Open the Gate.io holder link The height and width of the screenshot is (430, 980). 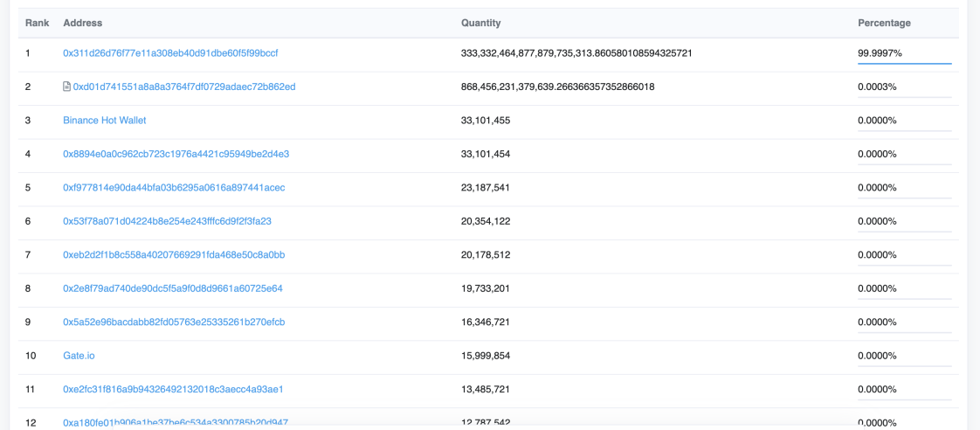pos(79,356)
